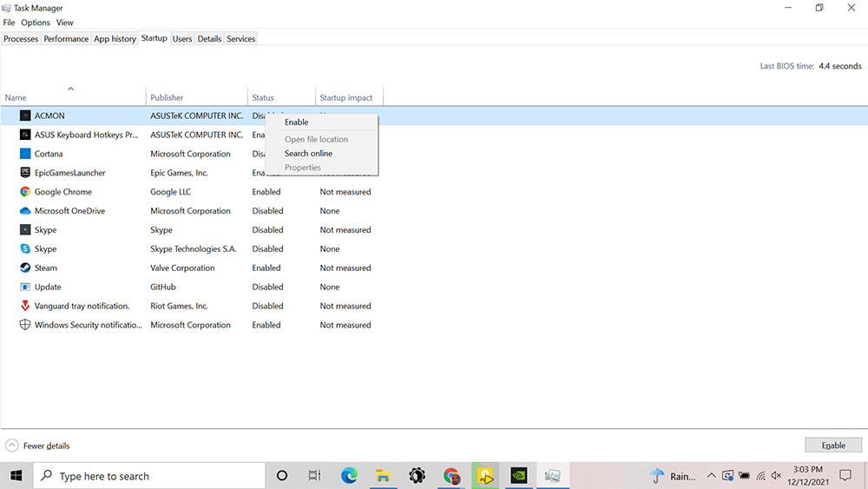Click the Vanguard tray notification icon
This screenshot has width=868, height=489.
point(25,306)
